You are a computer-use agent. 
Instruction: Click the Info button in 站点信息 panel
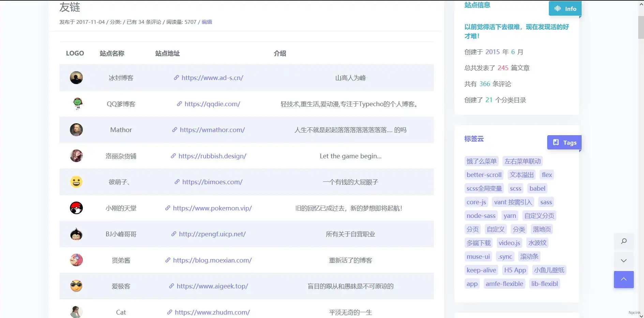pyautogui.click(x=565, y=9)
